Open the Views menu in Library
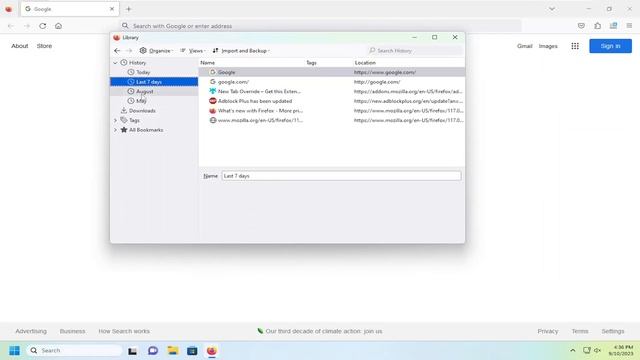Viewport: 640px width, 360px height. pyautogui.click(x=193, y=51)
